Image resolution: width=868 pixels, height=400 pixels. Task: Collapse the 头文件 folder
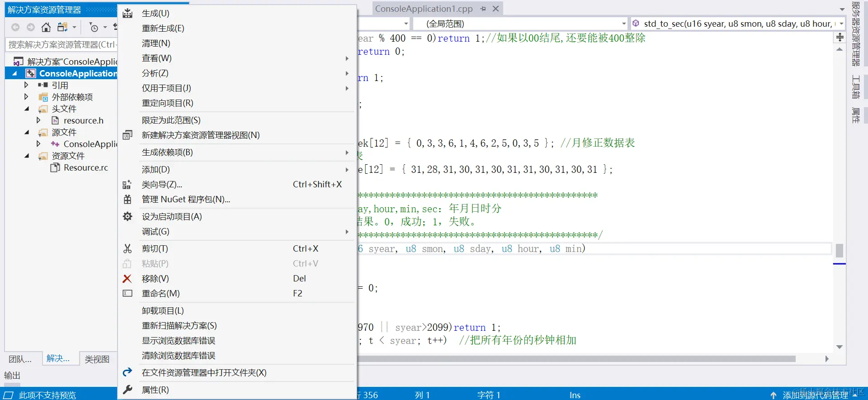(27, 109)
